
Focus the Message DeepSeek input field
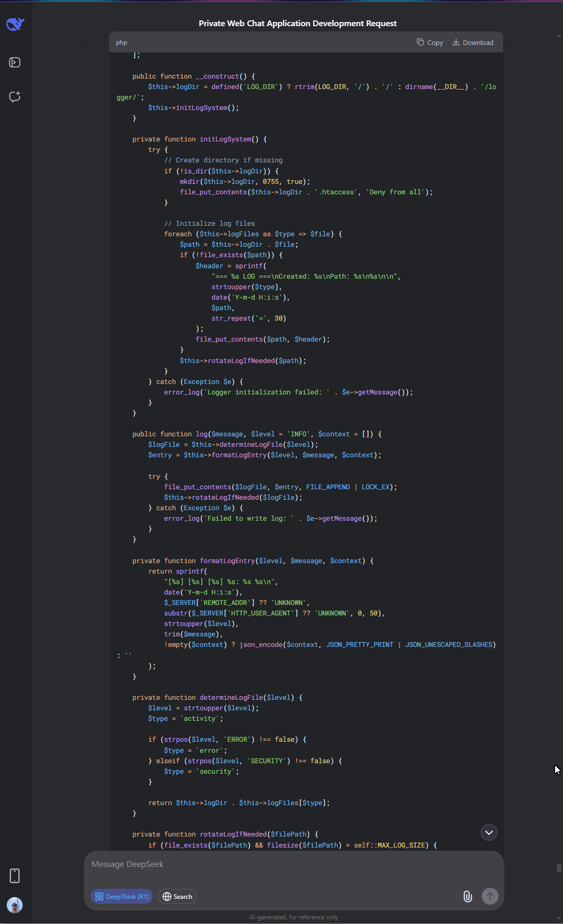pos(294,864)
